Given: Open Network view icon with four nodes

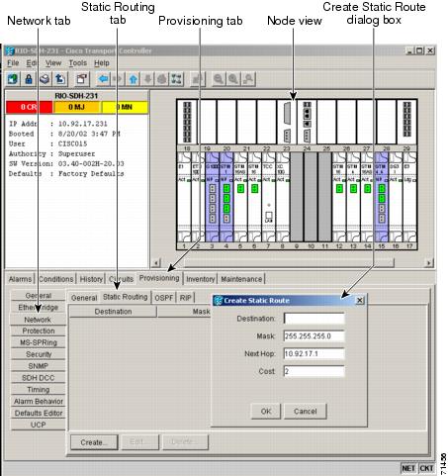Looking at the screenshot, I should [176, 79].
